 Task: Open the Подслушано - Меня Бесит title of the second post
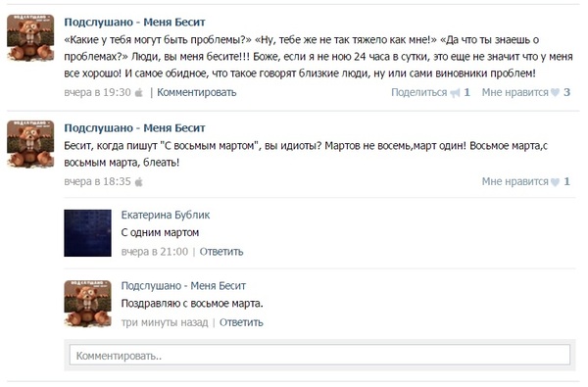point(134,128)
